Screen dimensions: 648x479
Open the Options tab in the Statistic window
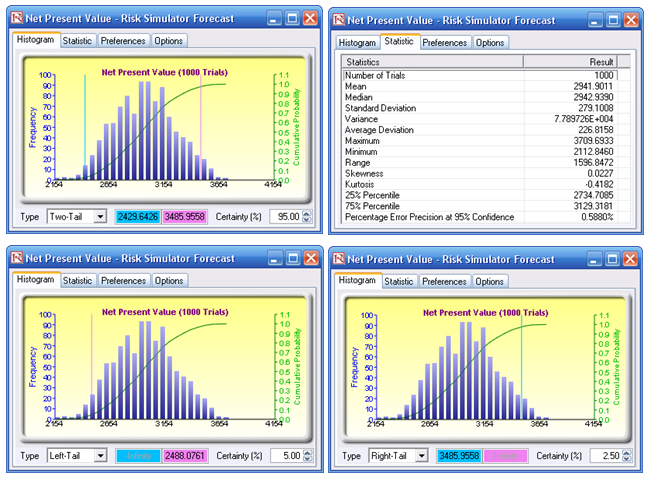coord(490,42)
